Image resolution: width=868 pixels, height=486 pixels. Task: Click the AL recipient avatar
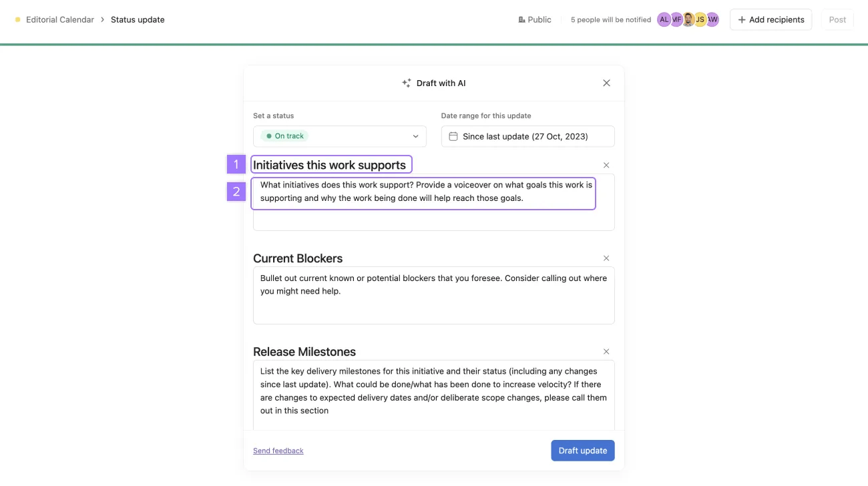[663, 20]
